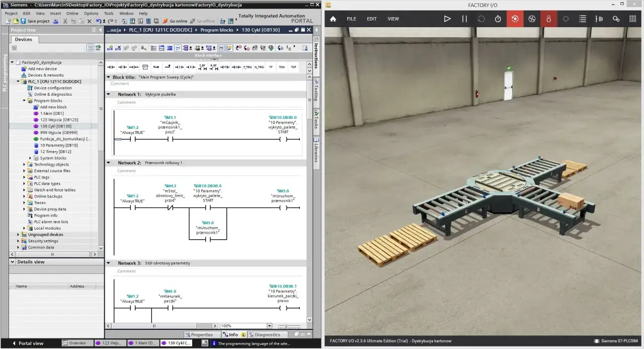Open the Factory I/O tags list icon
The image size is (644, 349).
(582, 19)
